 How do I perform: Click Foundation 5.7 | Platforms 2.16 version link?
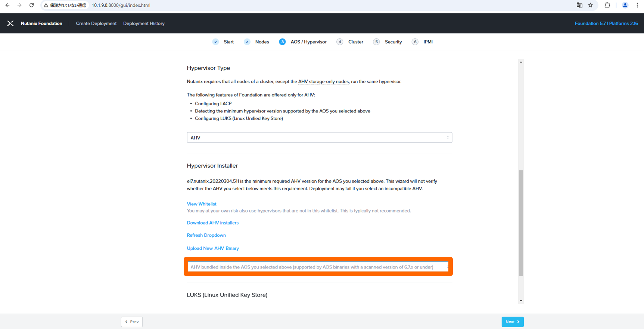click(x=606, y=23)
